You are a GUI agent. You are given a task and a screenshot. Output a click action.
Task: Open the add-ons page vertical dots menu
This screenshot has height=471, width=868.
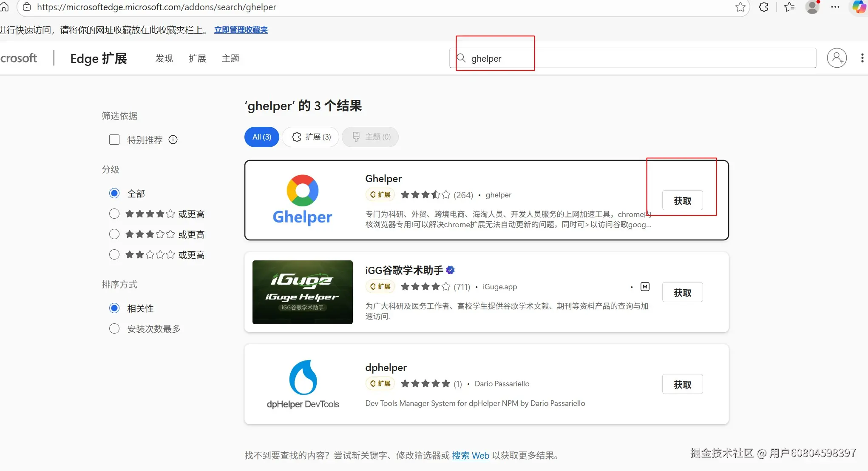pyautogui.click(x=862, y=58)
